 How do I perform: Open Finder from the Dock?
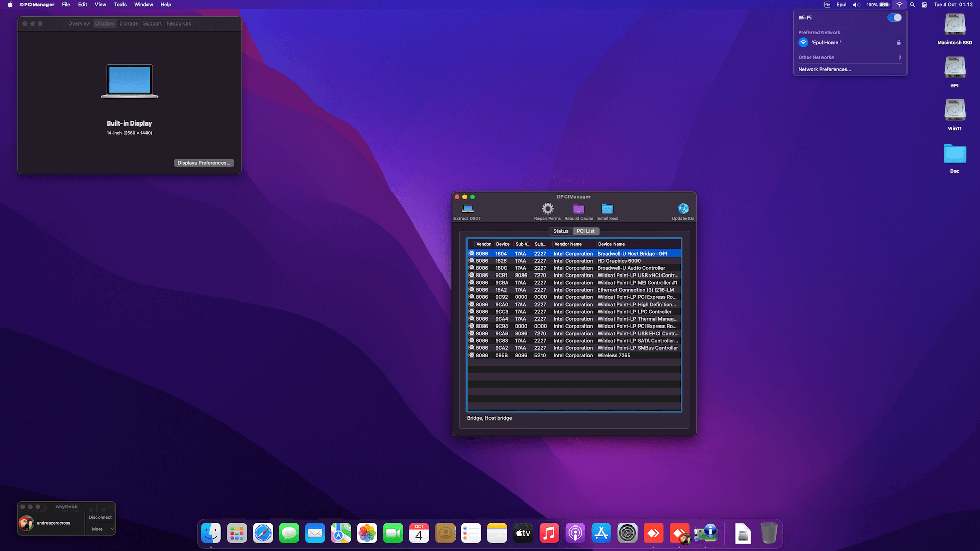tap(211, 533)
